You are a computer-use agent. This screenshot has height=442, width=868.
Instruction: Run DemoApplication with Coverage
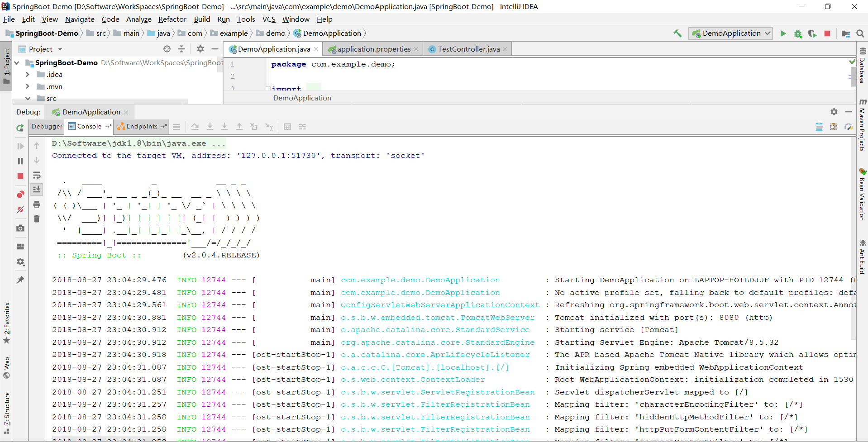(812, 33)
